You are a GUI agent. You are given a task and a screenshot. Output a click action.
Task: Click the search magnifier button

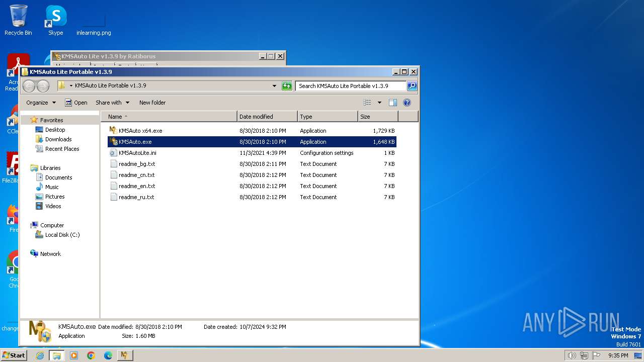click(x=412, y=86)
